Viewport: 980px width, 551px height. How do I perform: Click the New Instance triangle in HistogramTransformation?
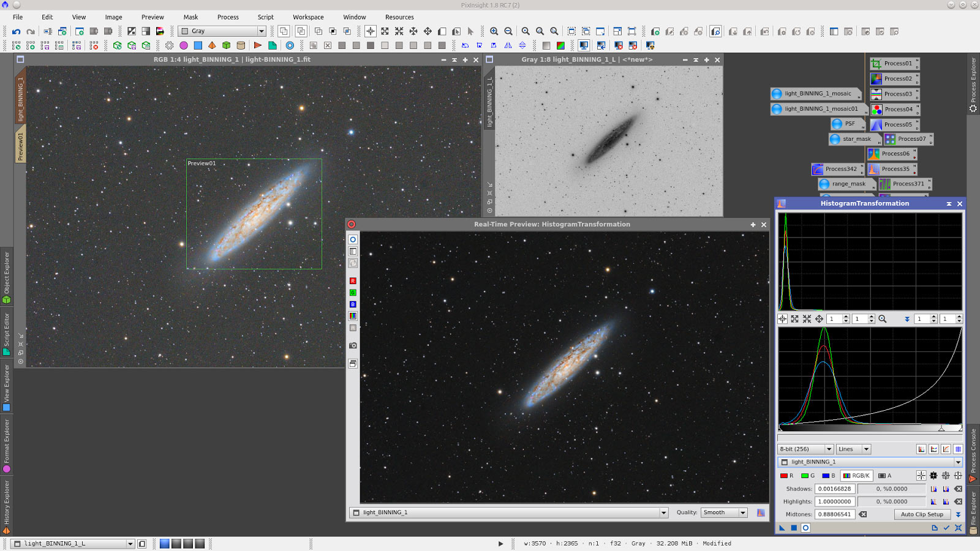tap(782, 528)
